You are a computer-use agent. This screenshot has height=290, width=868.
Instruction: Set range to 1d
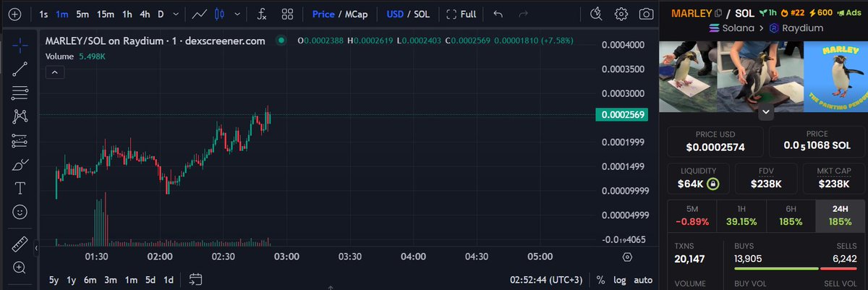(x=168, y=280)
